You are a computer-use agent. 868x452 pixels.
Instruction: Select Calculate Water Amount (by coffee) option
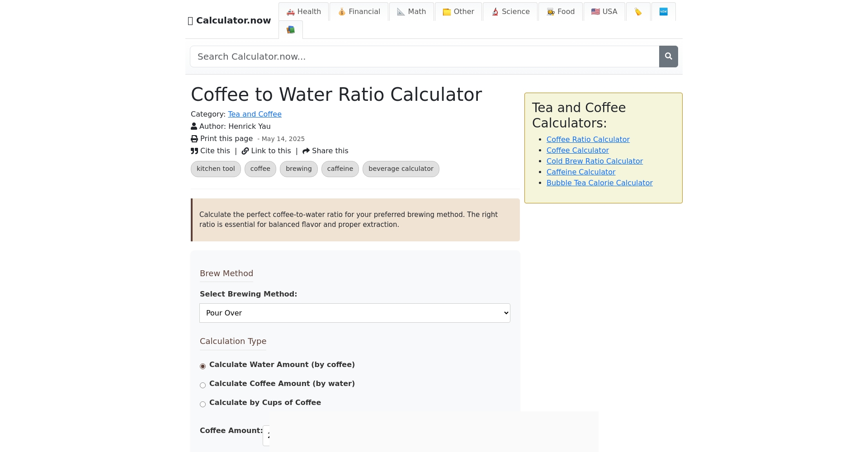pyautogui.click(x=203, y=366)
